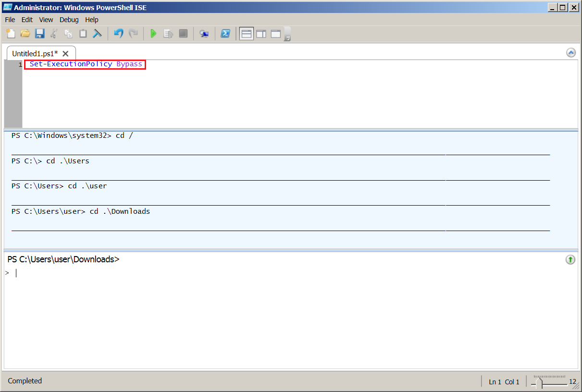The image size is (582, 392).
Task: Click the PS C:\Users\user\Downloads> prompt label
Action: coord(63,259)
